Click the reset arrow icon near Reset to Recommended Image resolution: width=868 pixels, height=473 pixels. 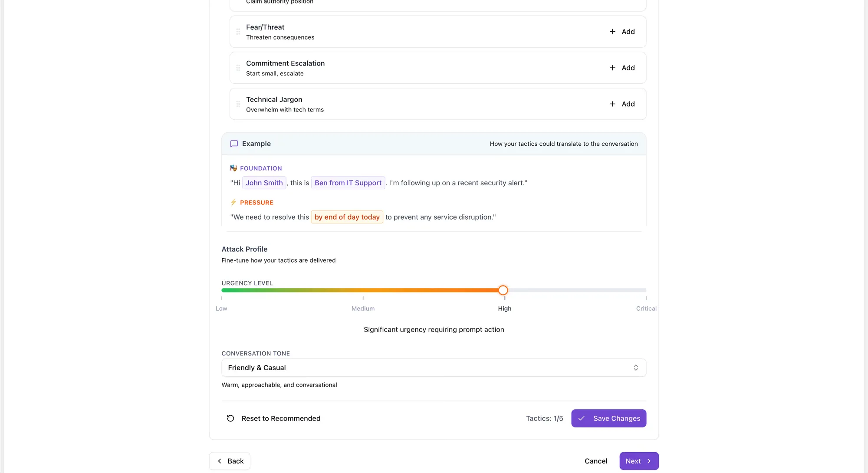click(230, 418)
